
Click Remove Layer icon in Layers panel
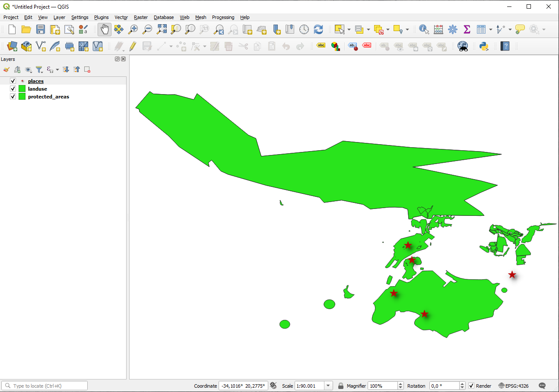(x=87, y=70)
